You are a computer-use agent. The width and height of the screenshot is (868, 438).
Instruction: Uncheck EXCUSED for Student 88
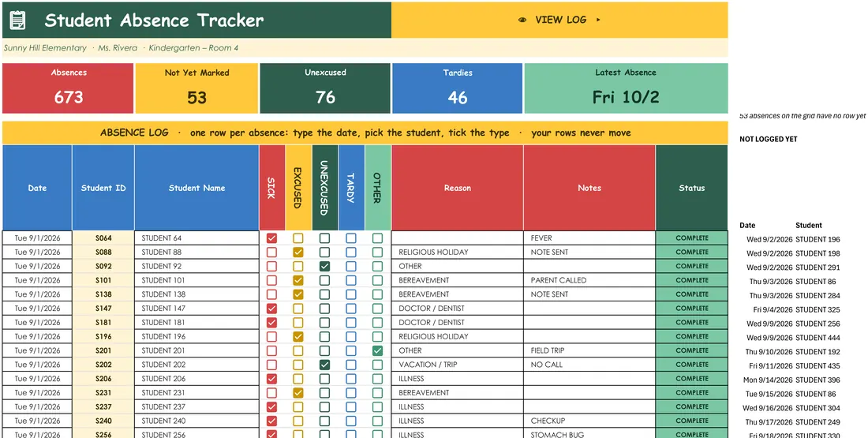coord(297,252)
